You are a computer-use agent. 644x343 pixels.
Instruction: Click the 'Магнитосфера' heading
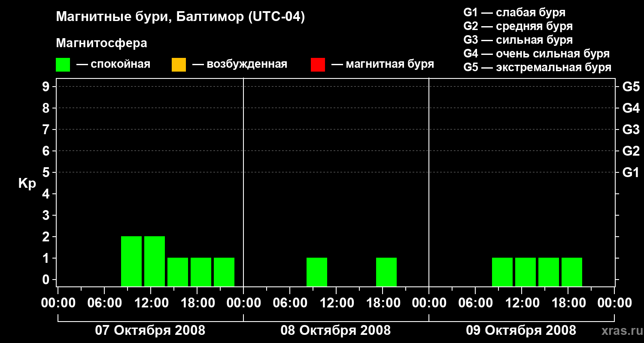pos(102,43)
